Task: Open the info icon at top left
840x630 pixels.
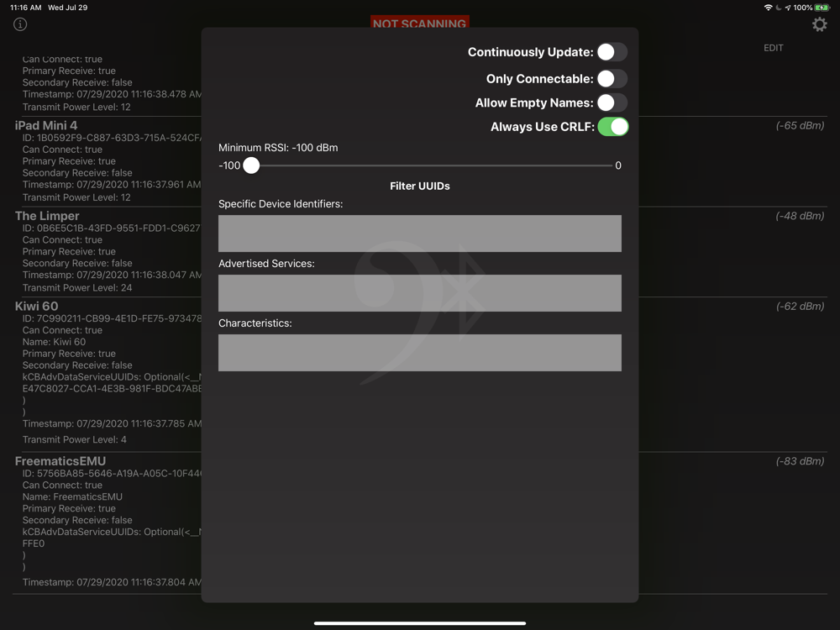Action: click(x=20, y=24)
